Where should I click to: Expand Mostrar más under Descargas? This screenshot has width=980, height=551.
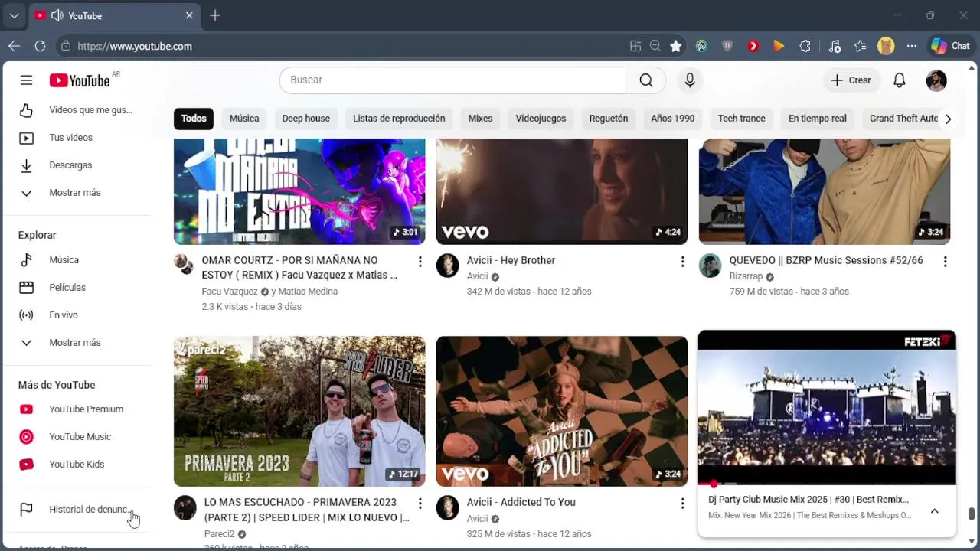77,193
